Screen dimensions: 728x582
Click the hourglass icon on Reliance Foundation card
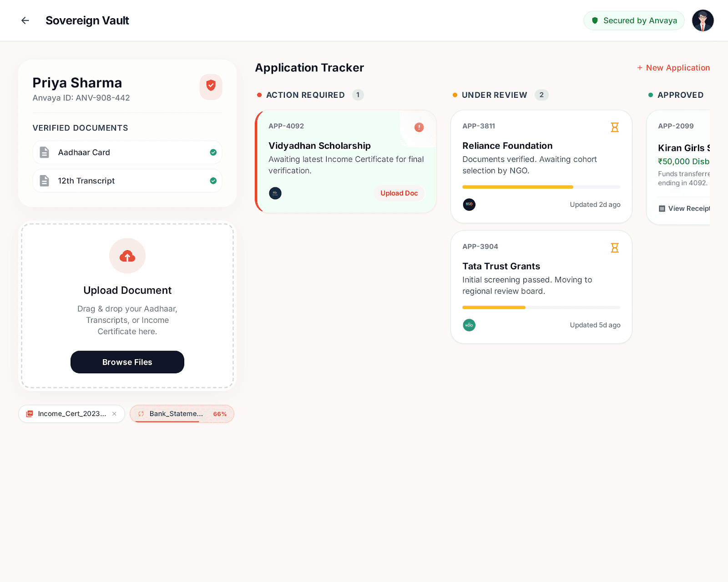point(615,127)
